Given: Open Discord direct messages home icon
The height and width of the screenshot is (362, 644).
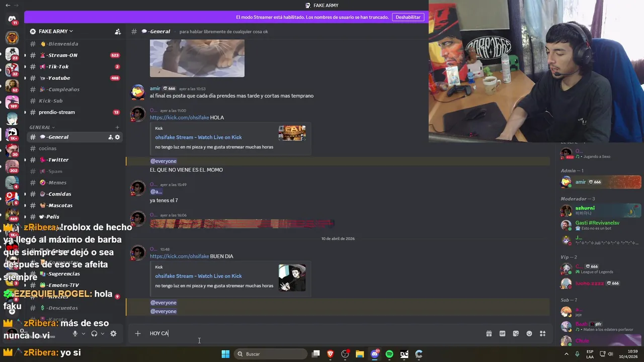Looking at the screenshot, I should [x=12, y=19].
